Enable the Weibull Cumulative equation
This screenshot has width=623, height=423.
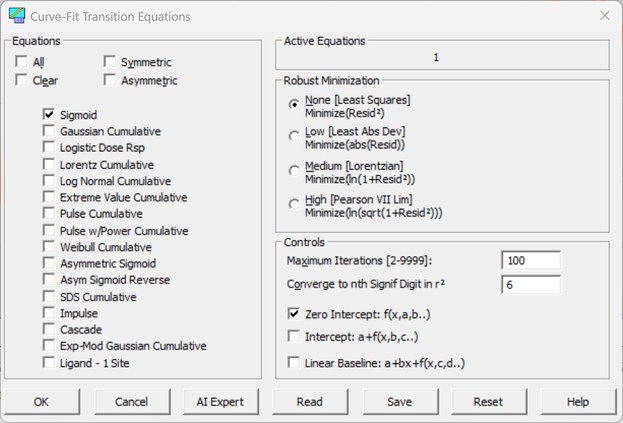48,246
